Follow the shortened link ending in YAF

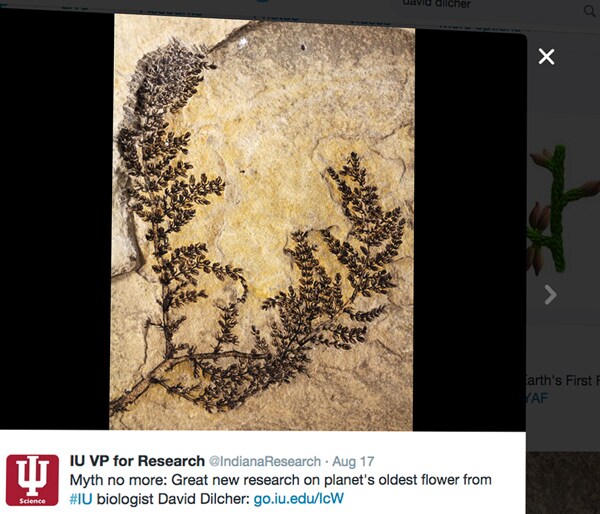(x=537, y=398)
